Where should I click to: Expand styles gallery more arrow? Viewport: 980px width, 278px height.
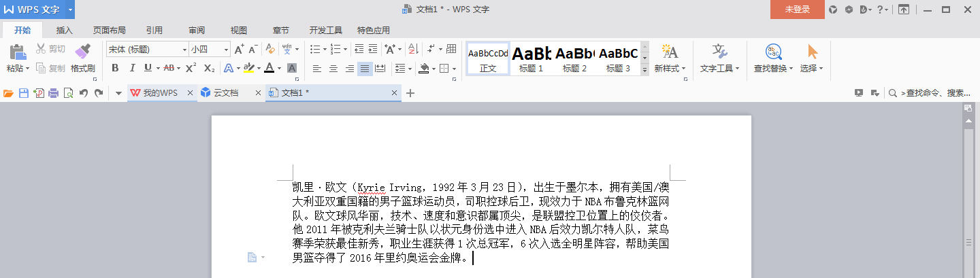pyautogui.click(x=644, y=70)
